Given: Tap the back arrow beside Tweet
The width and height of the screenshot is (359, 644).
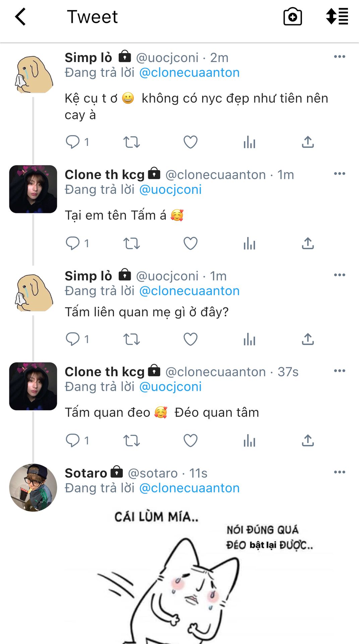Looking at the screenshot, I should click(x=20, y=17).
